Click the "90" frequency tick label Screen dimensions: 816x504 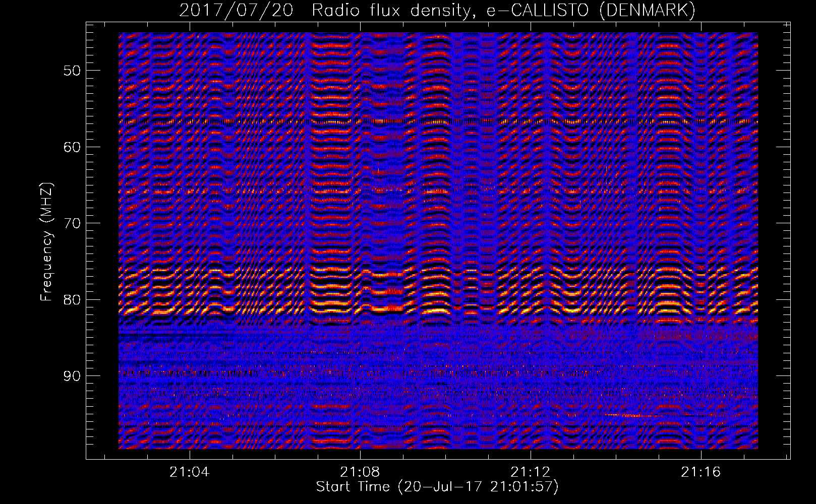point(72,376)
